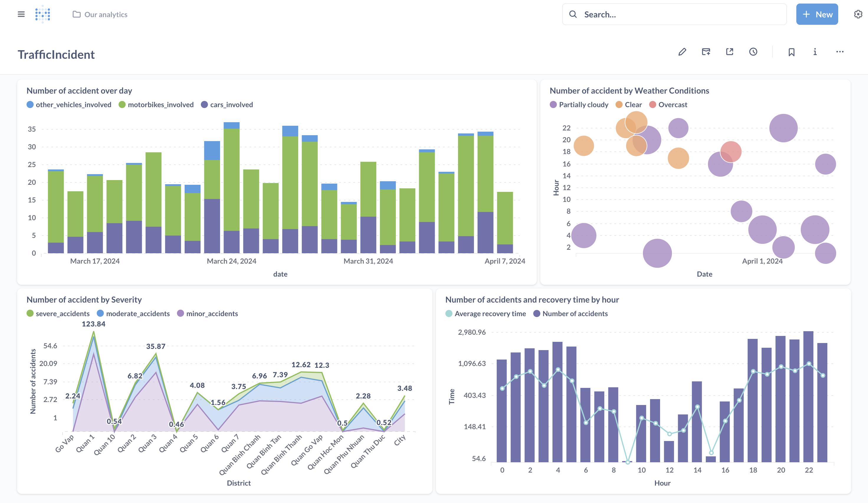Click the Go Vap district label
The height and width of the screenshot is (503, 868).
click(x=64, y=443)
